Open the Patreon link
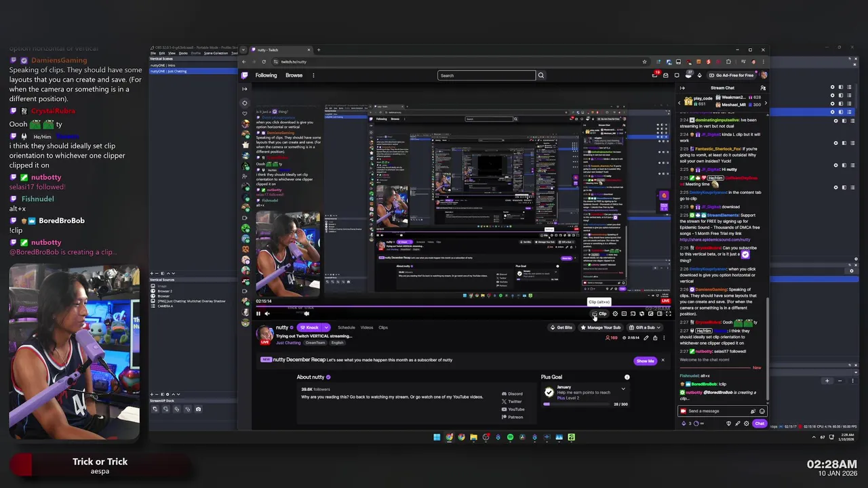The image size is (868, 488). point(513,417)
